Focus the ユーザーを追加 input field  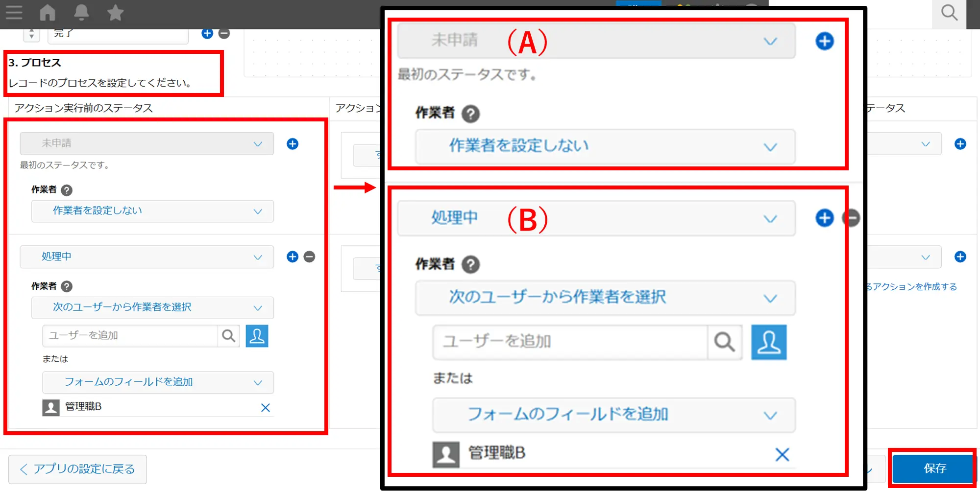click(130, 336)
